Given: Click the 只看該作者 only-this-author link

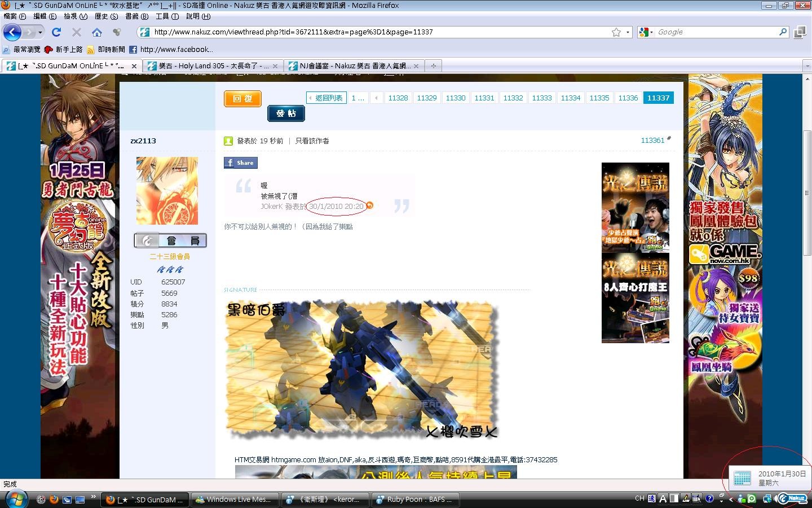Looking at the screenshot, I should click(x=312, y=141).
